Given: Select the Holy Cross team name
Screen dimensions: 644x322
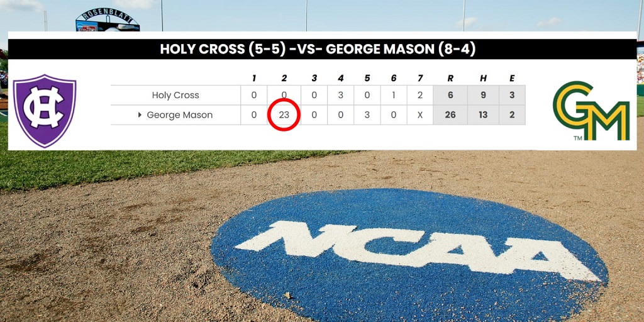Looking at the screenshot, I should tap(175, 96).
